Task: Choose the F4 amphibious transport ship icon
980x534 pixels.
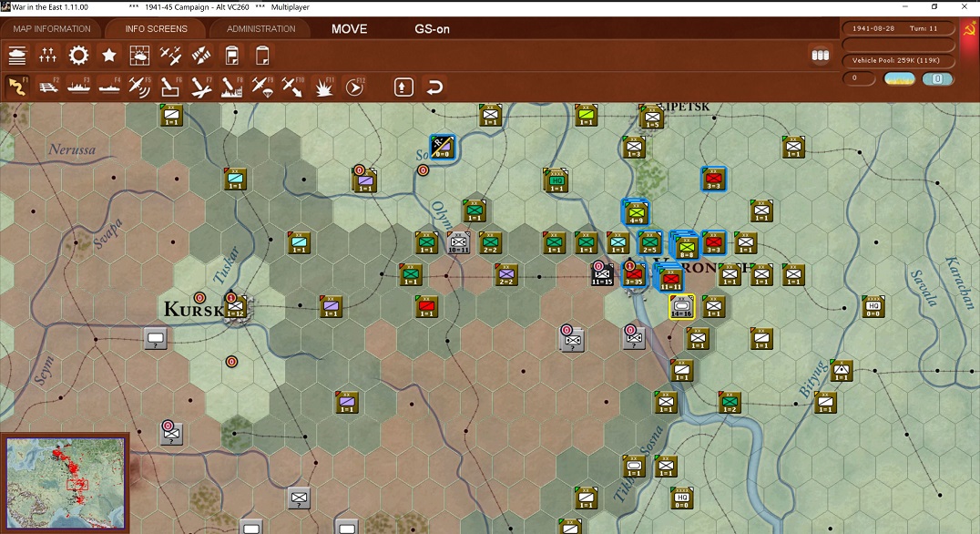Action: pos(109,87)
